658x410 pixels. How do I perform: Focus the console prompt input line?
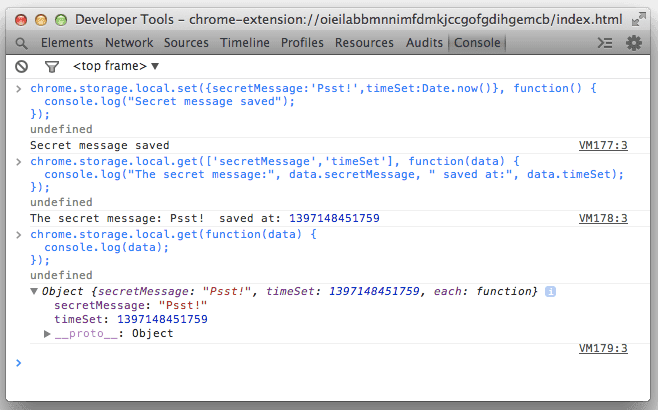(330, 363)
